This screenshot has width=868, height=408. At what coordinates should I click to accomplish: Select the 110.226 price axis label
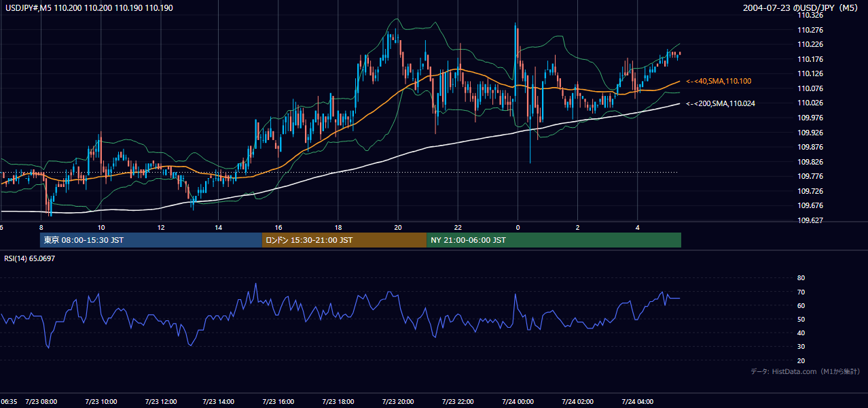(810, 44)
